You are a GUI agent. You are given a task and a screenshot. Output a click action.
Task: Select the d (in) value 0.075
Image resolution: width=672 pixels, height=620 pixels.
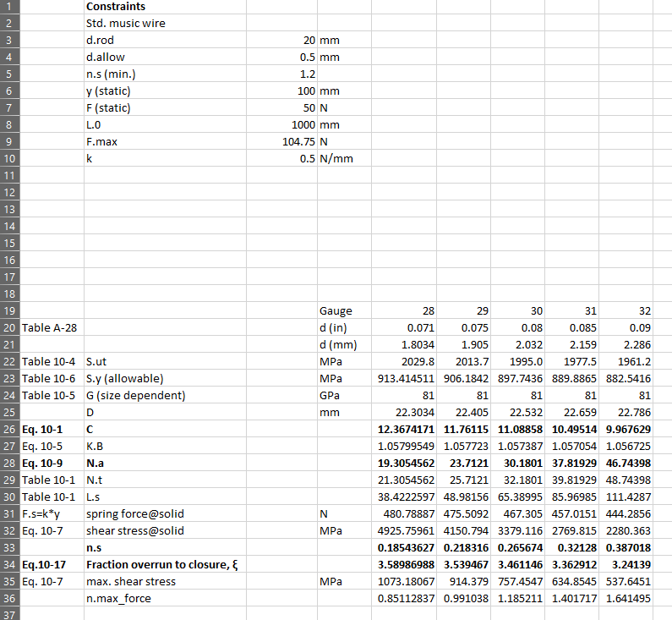tap(463, 327)
